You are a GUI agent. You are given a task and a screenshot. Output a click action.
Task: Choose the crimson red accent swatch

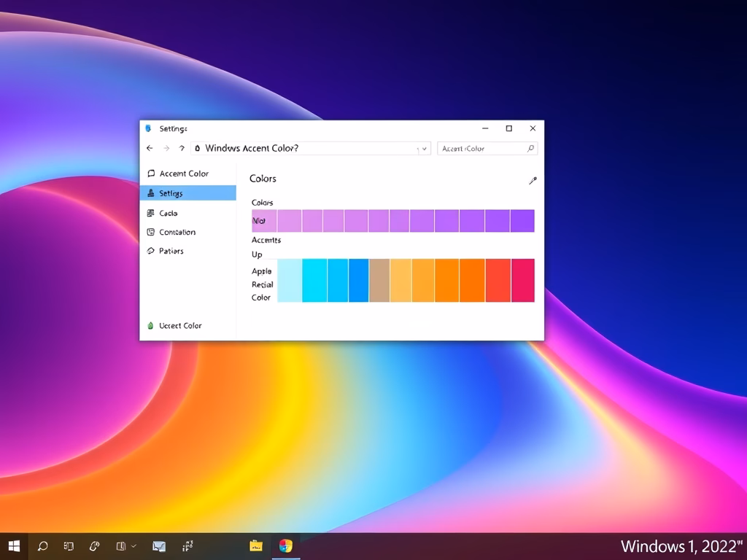coord(522,281)
